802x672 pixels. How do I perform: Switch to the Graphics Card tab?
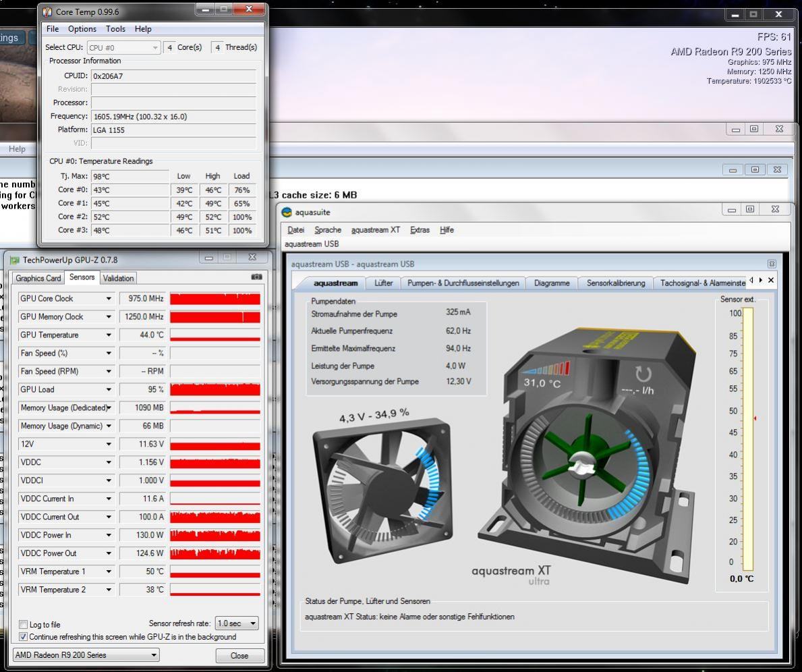pyautogui.click(x=38, y=278)
